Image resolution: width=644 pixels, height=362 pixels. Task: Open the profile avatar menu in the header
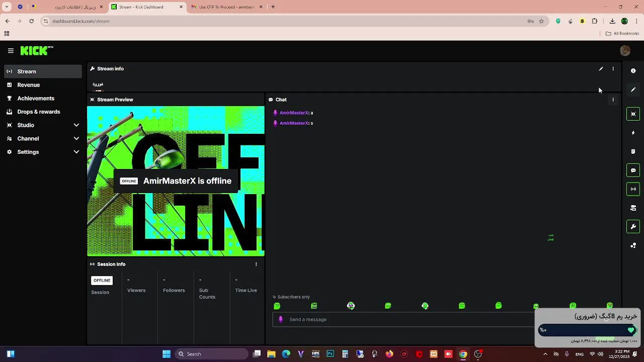[625, 51]
